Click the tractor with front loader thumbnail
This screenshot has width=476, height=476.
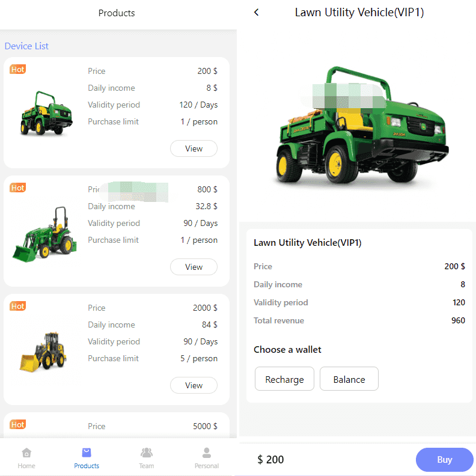[x=44, y=234]
